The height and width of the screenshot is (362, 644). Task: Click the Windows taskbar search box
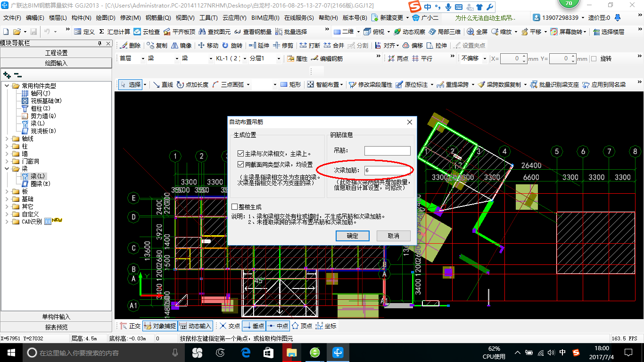click(x=103, y=353)
